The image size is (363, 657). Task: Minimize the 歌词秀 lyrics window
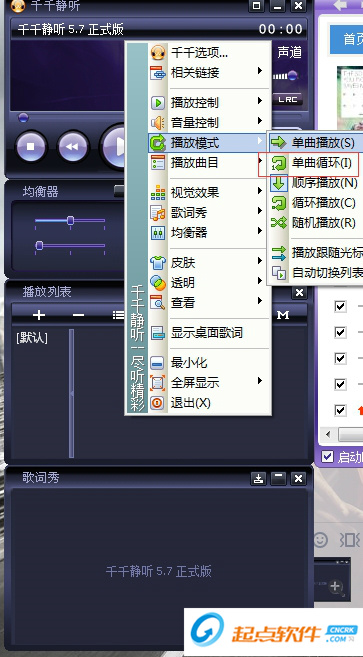coord(278,479)
